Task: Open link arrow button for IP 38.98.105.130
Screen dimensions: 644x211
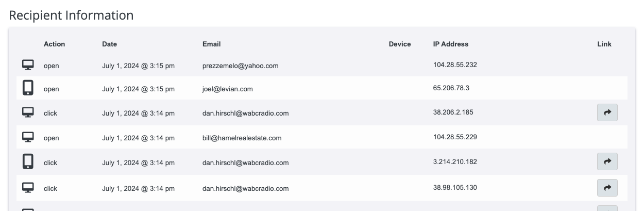Action: [607, 188]
